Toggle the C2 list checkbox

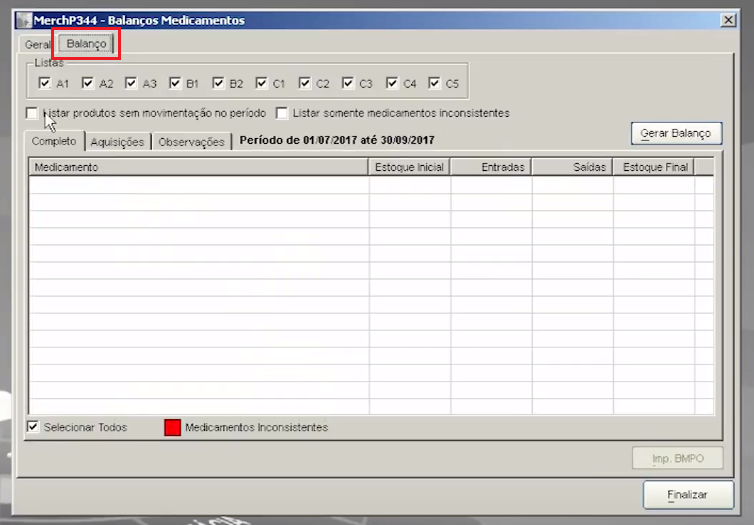point(305,84)
